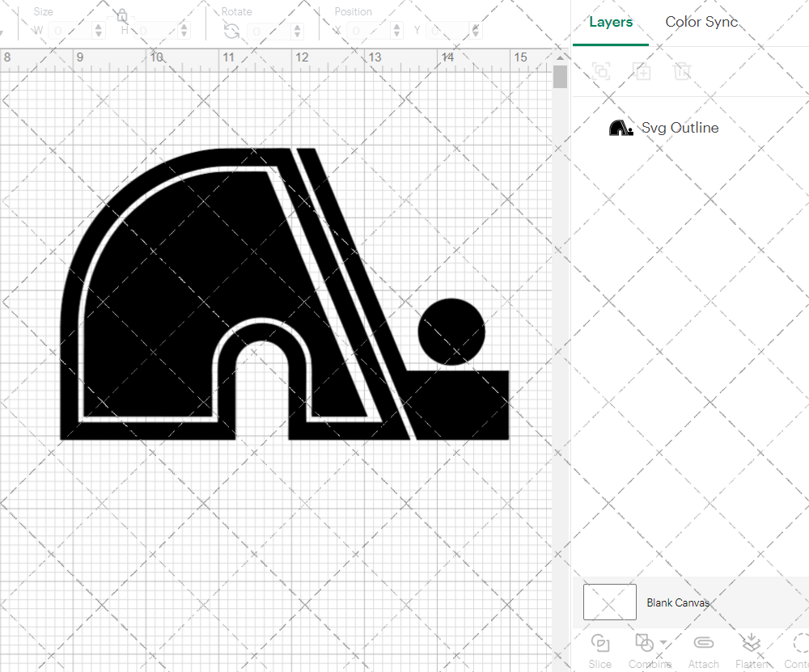Click the Height stepper arrows

click(x=184, y=31)
